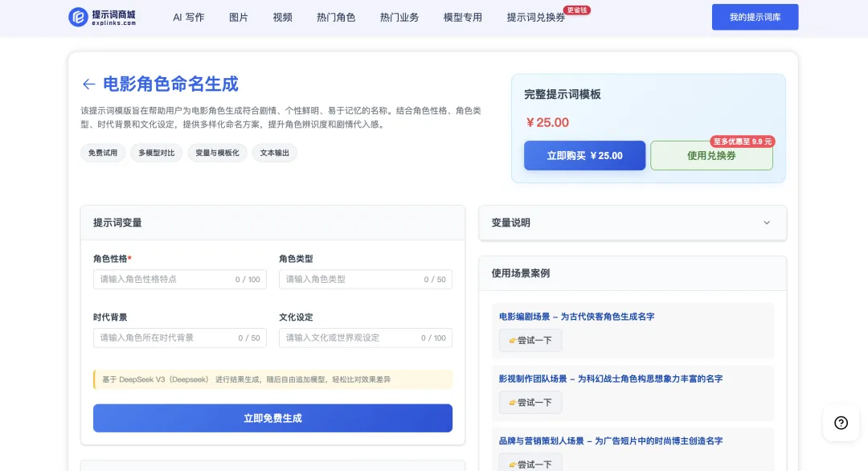
Task: Open 影视制作团队场景 科幻战士 link
Action: [611, 379]
